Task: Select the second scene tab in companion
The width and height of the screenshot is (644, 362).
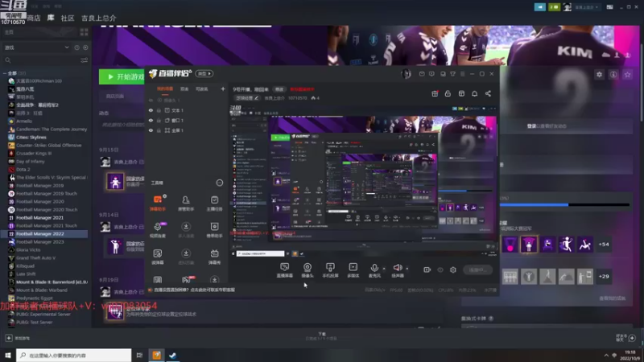Action: click(x=184, y=89)
